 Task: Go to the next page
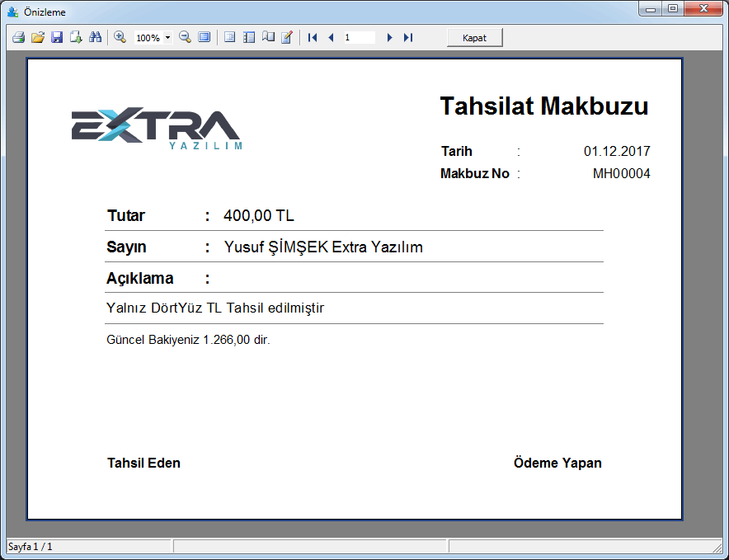tap(389, 38)
